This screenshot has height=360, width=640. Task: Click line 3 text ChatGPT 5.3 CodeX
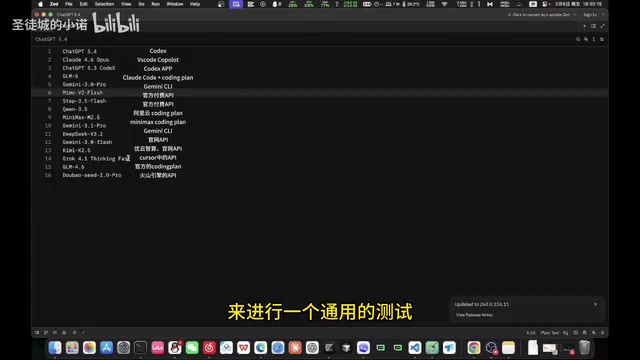[89, 68]
